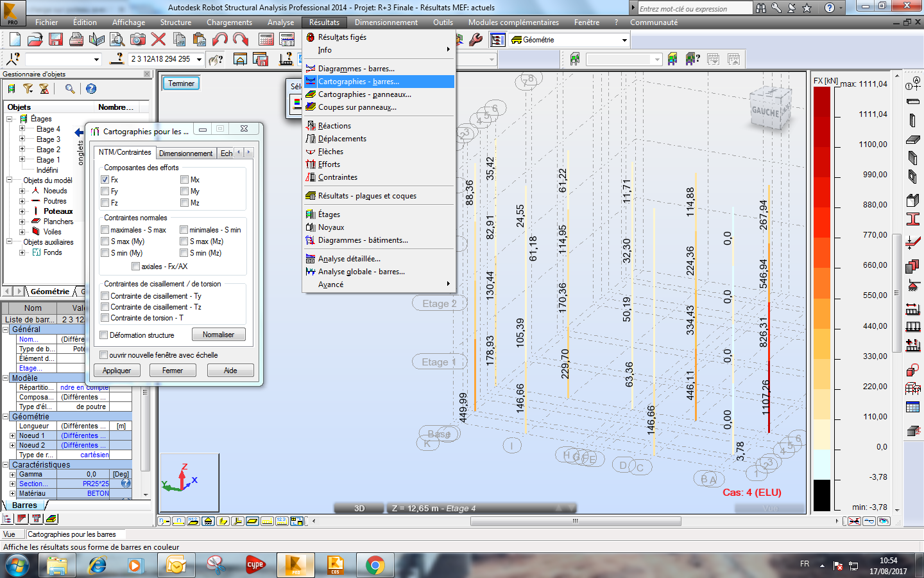This screenshot has height=578, width=924.
Task: Click the calculations calculator icon
Action: (266, 40)
